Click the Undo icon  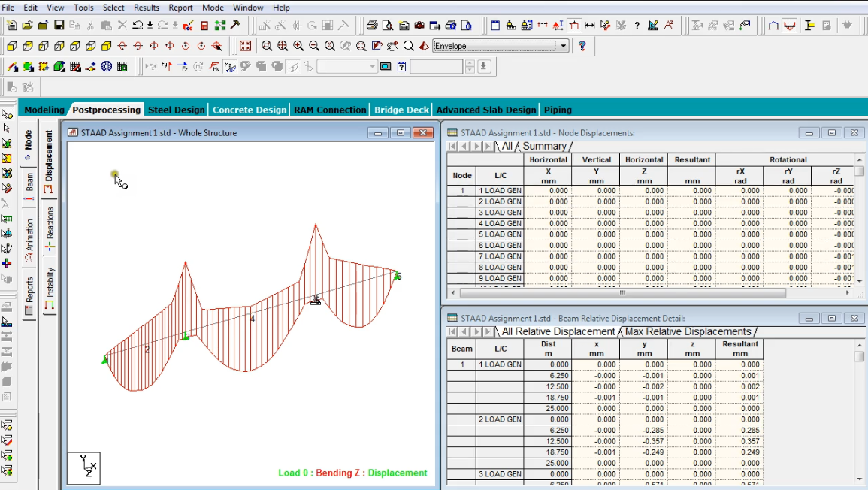click(136, 26)
